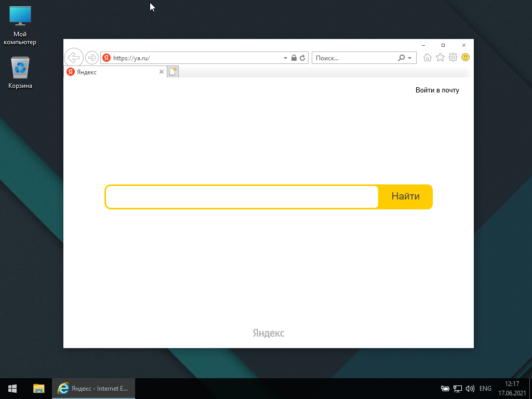Switch the ENG input language
The width and height of the screenshot is (532, 399).
coord(485,389)
